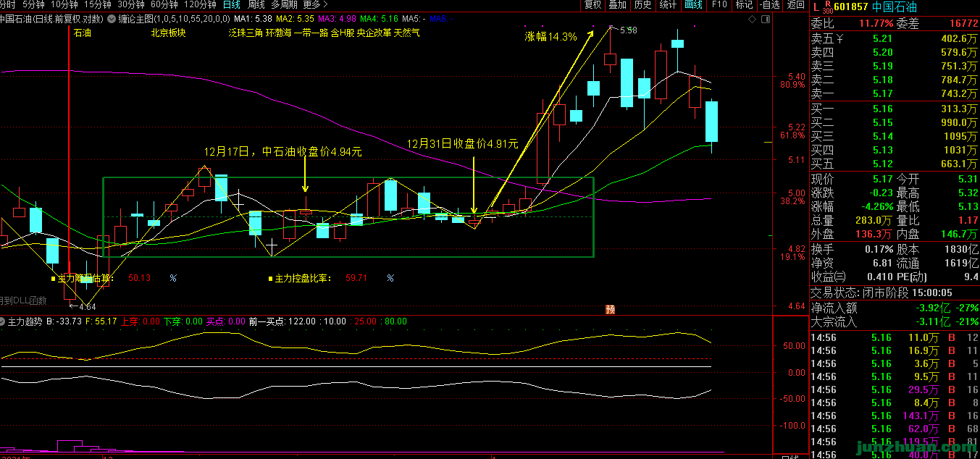Click the R300 badge near stock code

828,7
